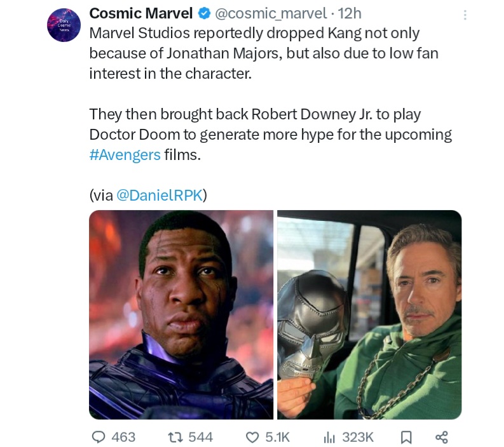The height and width of the screenshot is (447, 504).
Task: Open the three-dot more options menu
Action: [465, 15]
